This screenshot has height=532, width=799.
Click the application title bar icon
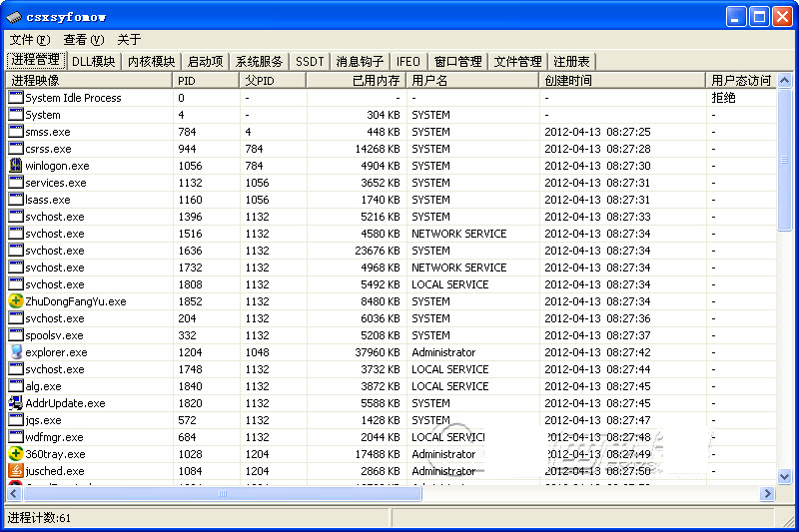[14, 17]
